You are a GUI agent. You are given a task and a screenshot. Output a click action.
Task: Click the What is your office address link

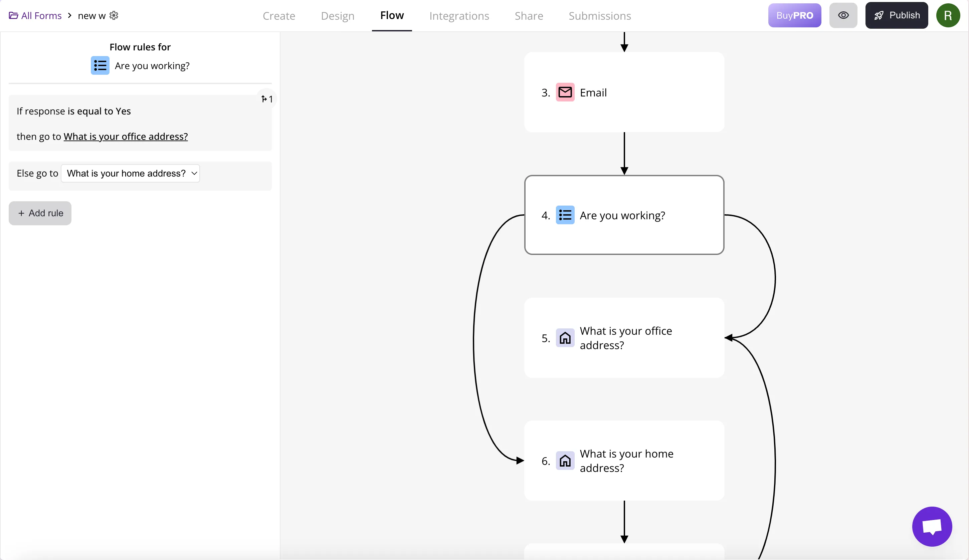coord(125,136)
